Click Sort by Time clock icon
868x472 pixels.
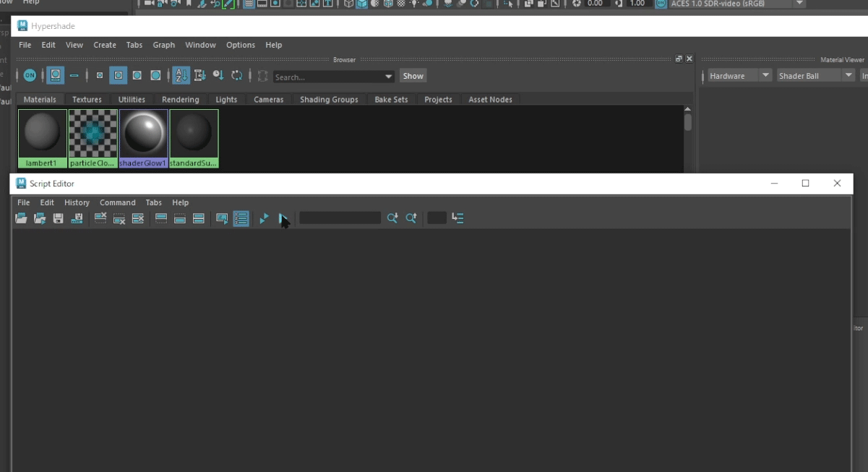(x=218, y=75)
